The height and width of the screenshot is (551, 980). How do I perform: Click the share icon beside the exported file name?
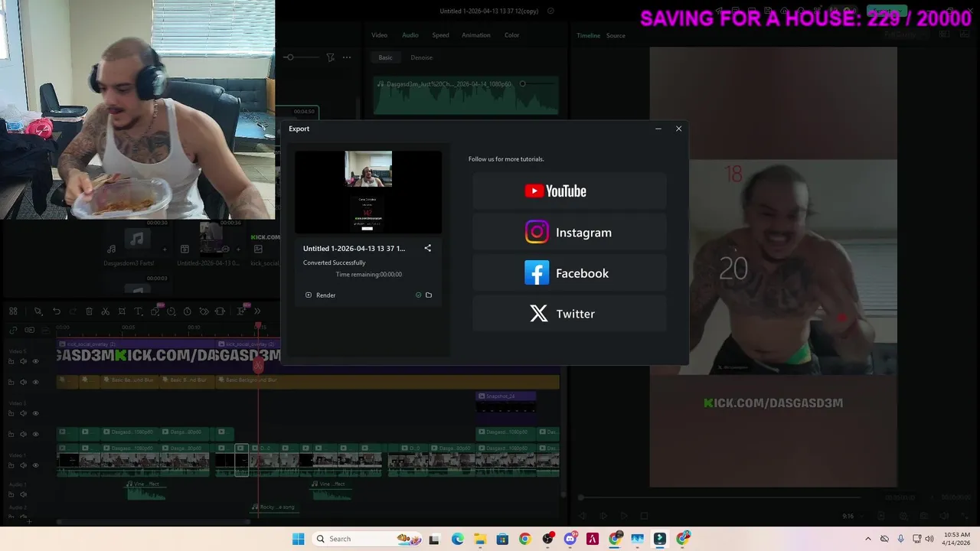pos(428,248)
